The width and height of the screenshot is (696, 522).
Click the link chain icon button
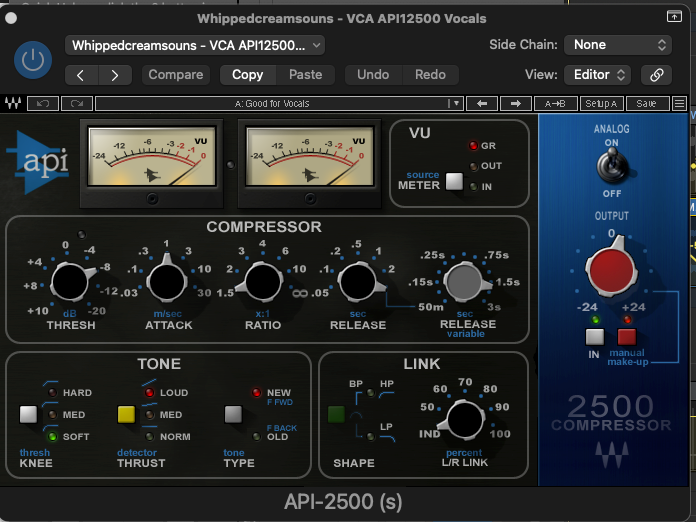656,75
